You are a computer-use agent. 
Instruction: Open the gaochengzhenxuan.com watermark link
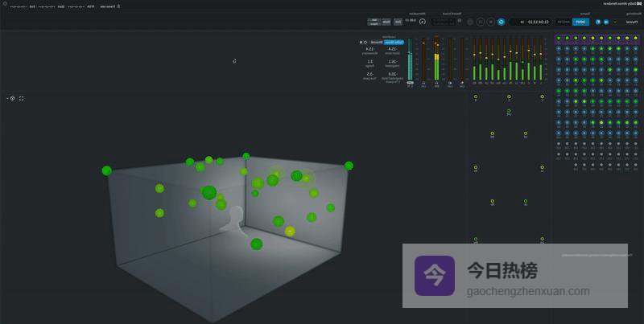coord(528,292)
